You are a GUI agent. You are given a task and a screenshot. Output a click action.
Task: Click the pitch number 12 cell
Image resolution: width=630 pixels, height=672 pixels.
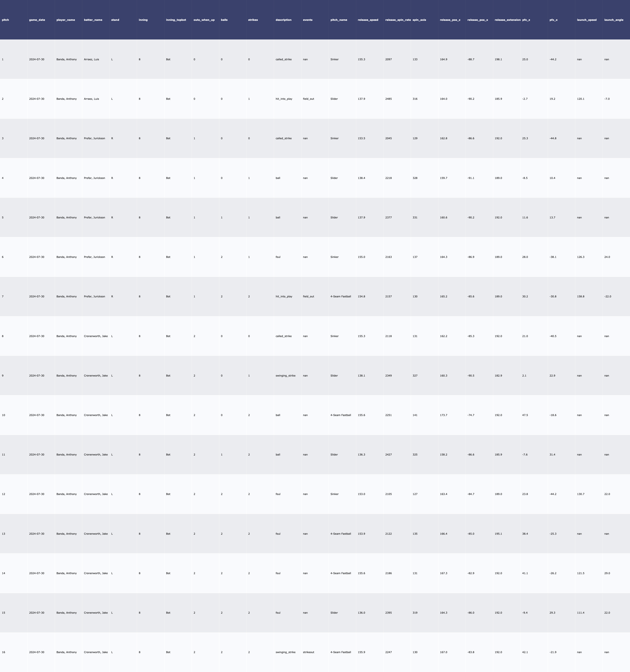pyautogui.click(x=3, y=494)
